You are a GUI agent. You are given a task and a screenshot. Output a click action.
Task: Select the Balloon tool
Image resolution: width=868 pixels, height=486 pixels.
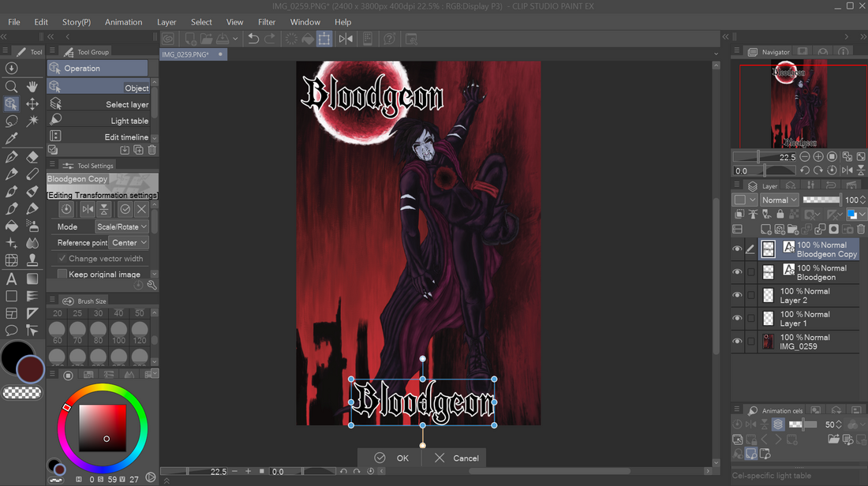(11, 331)
